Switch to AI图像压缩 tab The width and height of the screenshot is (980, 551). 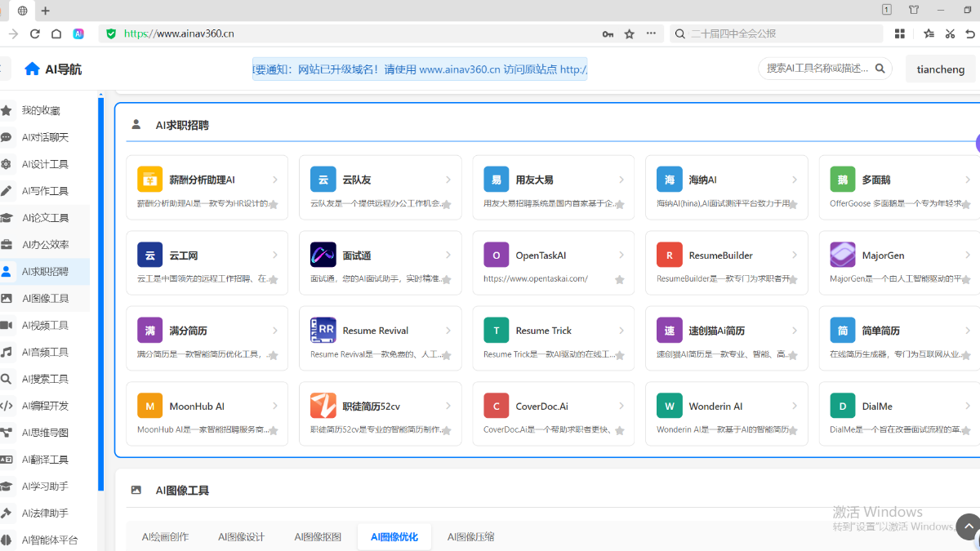coord(470,536)
